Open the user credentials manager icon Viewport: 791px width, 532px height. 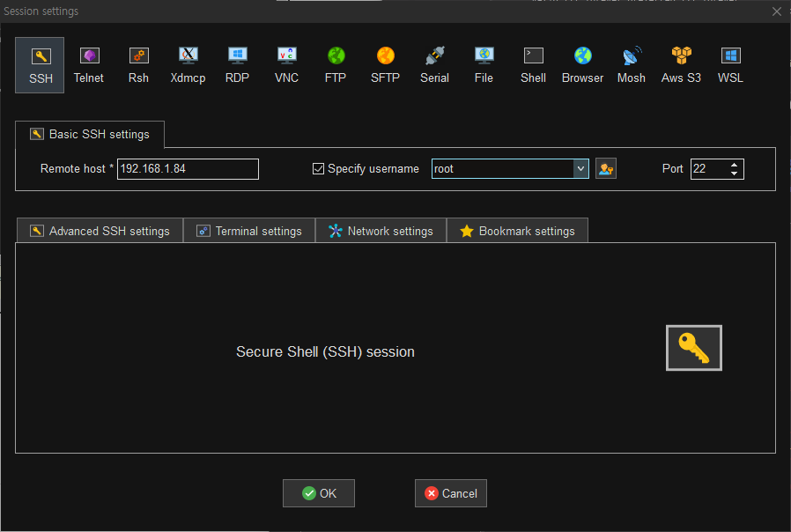tap(606, 169)
